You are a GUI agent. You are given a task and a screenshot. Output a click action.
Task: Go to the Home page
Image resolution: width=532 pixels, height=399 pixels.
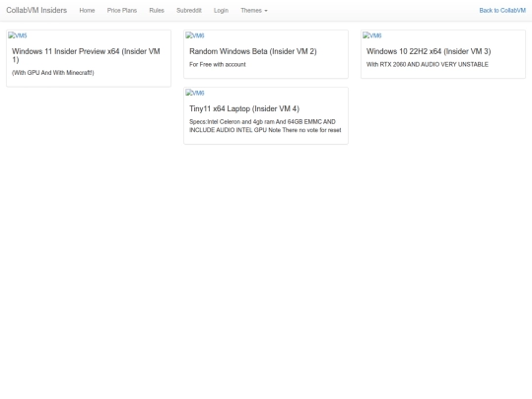pyautogui.click(x=87, y=11)
